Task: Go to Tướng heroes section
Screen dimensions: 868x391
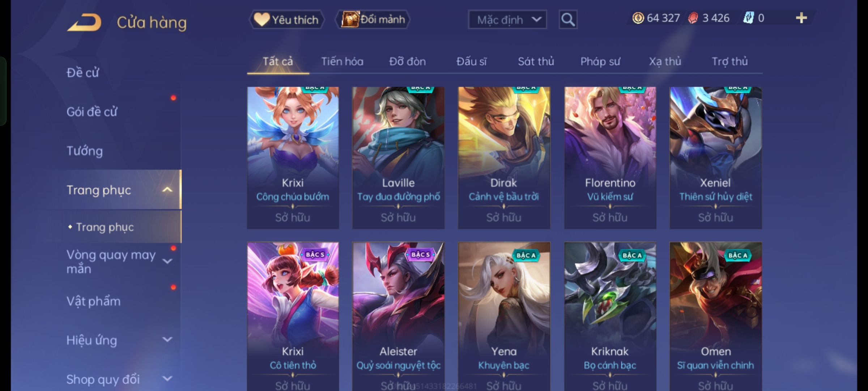Action: (85, 151)
